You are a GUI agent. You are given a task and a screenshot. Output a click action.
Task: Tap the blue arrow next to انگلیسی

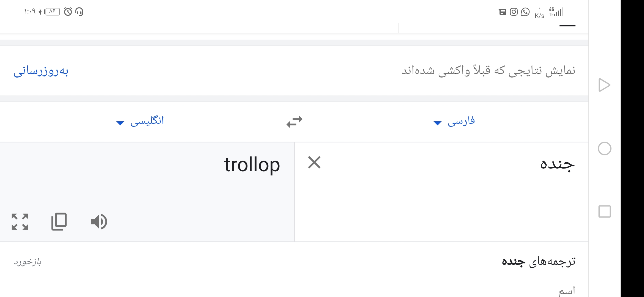[x=120, y=123]
